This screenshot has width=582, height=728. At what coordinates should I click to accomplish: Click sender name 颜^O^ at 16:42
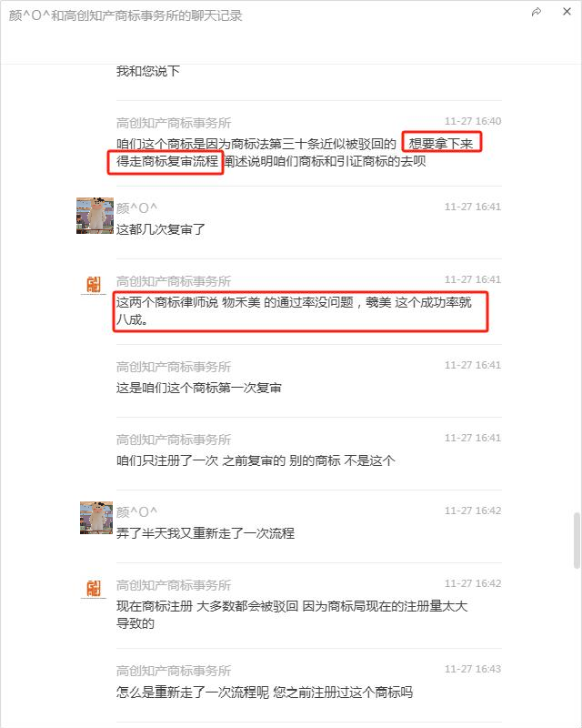(x=136, y=512)
